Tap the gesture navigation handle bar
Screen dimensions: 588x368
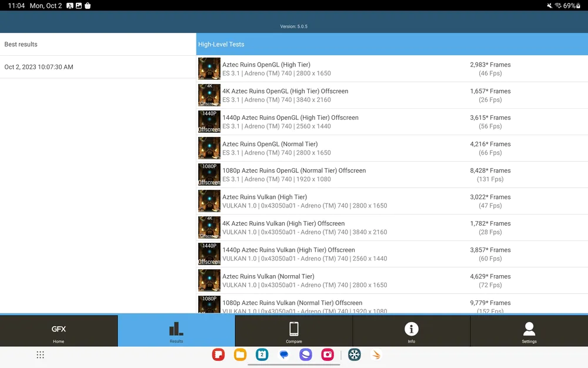click(294, 364)
